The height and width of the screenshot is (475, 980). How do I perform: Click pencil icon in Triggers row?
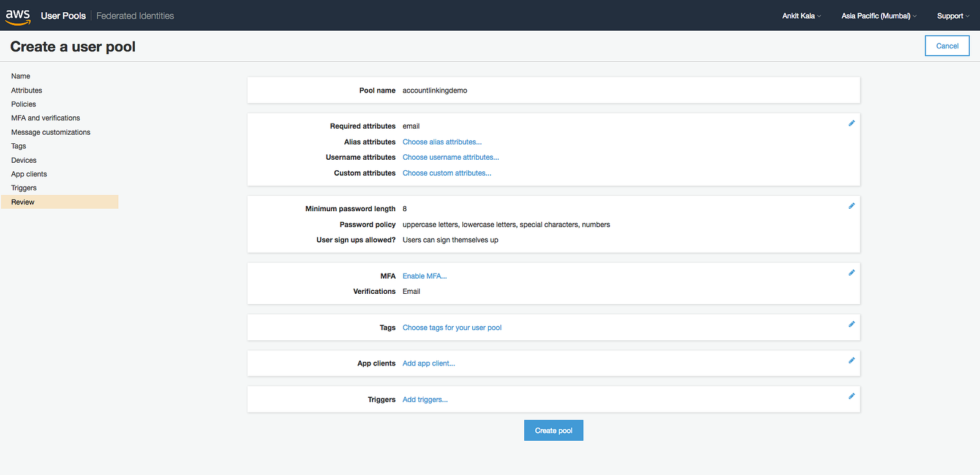tap(851, 397)
